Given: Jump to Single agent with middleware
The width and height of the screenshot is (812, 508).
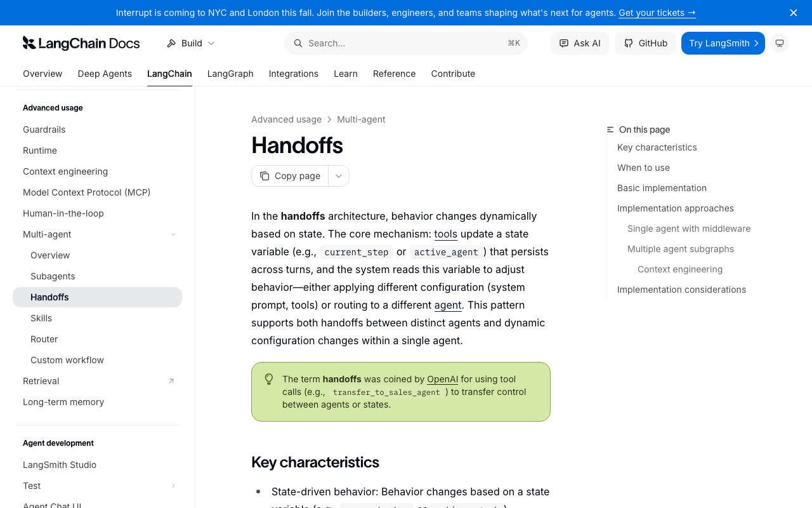Looking at the screenshot, I should 689,229.
